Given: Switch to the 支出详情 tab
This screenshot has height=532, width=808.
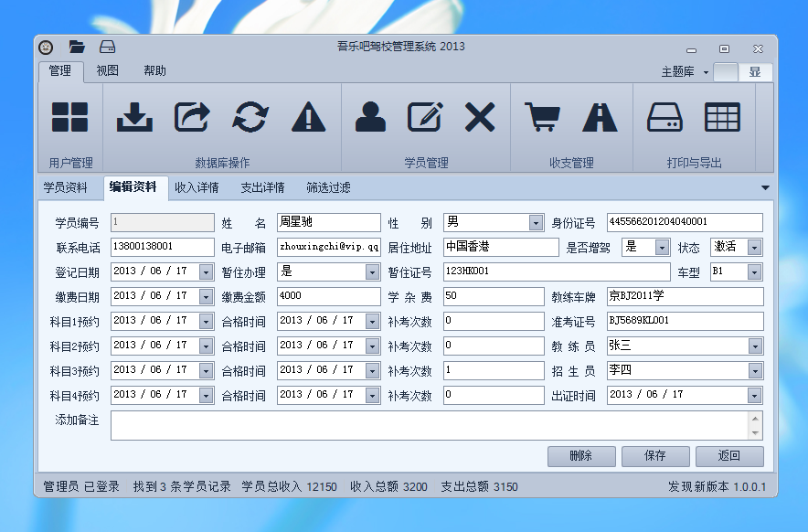Looking at the screenshot, I should [x=263, y=187].
